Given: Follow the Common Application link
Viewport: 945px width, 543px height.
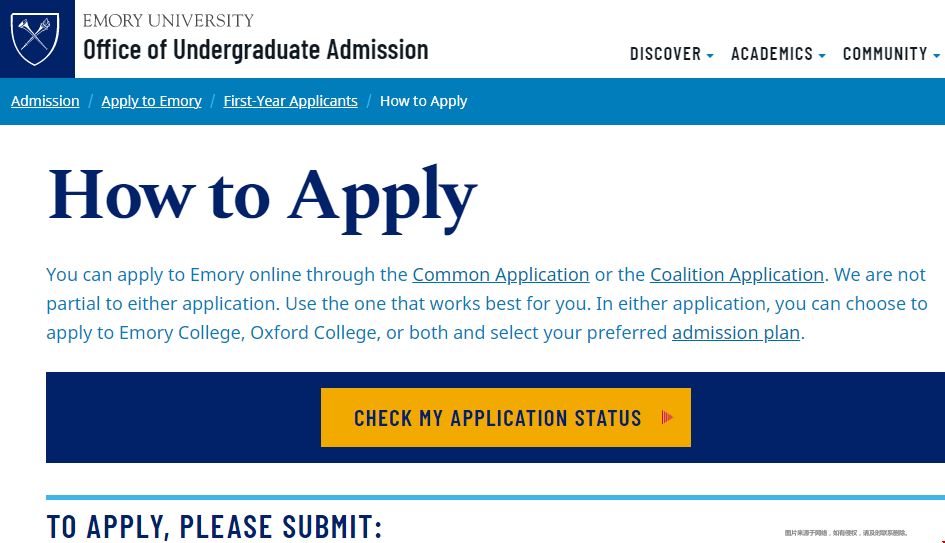Looking at the screenshot, I should click(x=501, y=275).
